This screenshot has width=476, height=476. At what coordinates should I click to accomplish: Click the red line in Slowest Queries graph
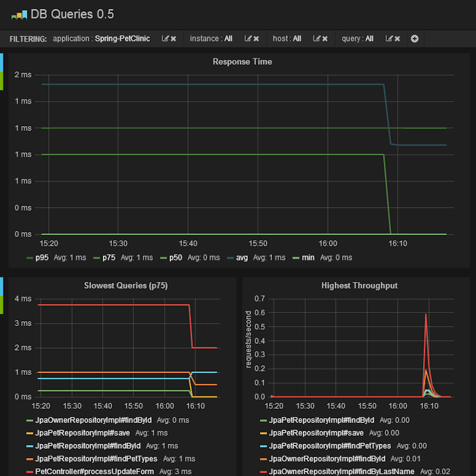click(114, 305)
